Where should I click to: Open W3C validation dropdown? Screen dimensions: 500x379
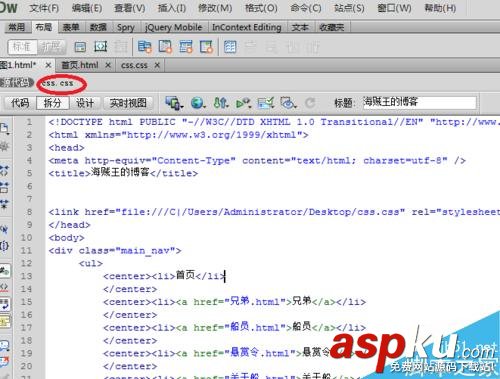tap(243, 103)
